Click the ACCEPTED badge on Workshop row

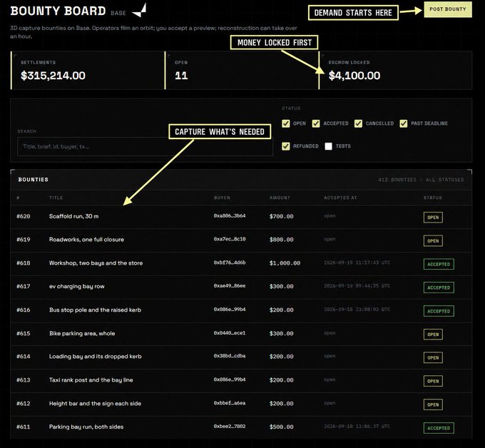439,264
